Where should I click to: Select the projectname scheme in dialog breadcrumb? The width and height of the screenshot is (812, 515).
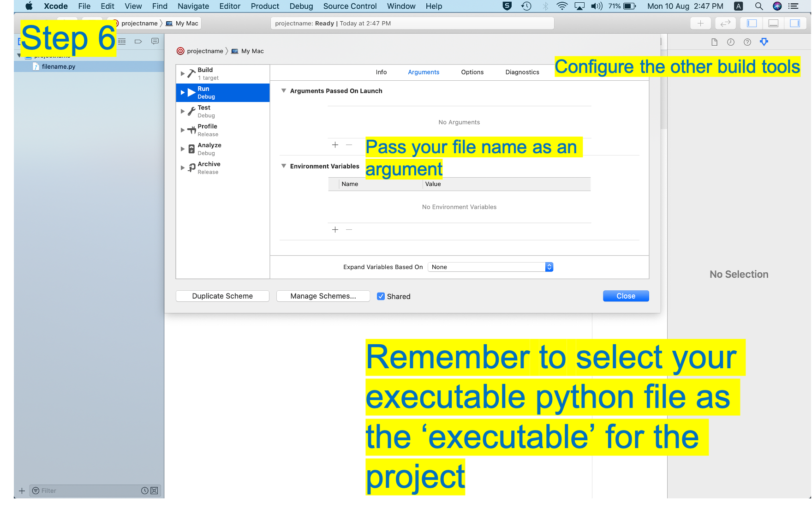[200, 51]
